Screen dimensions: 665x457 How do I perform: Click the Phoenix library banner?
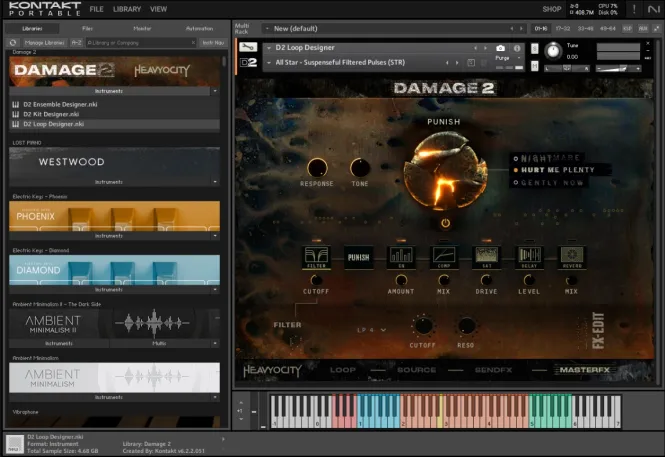[115, 216]
